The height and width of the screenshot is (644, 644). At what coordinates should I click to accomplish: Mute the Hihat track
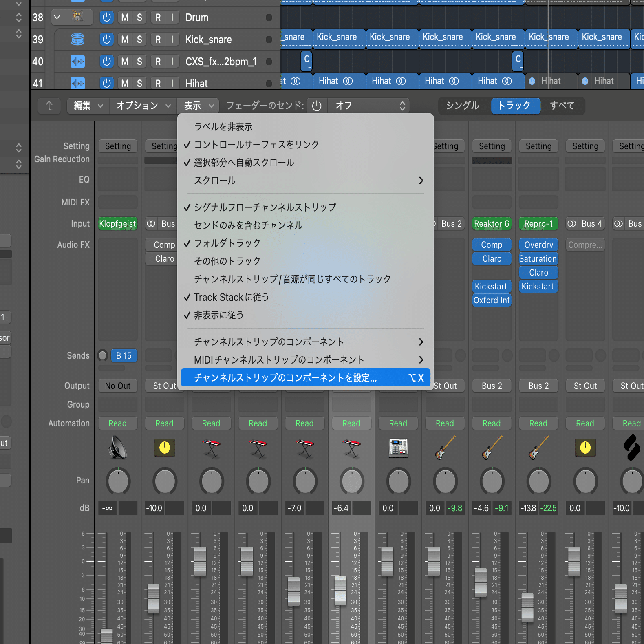click(125, 83)
